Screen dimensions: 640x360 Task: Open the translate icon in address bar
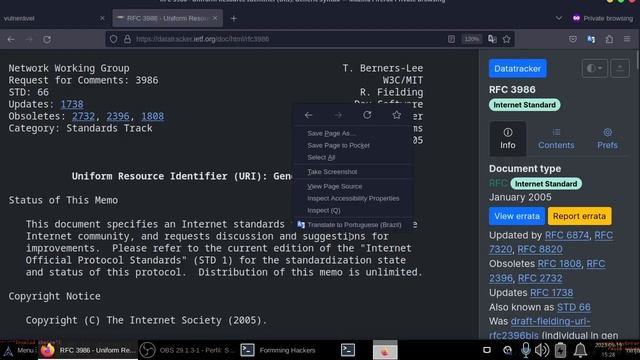click(492, 39)
